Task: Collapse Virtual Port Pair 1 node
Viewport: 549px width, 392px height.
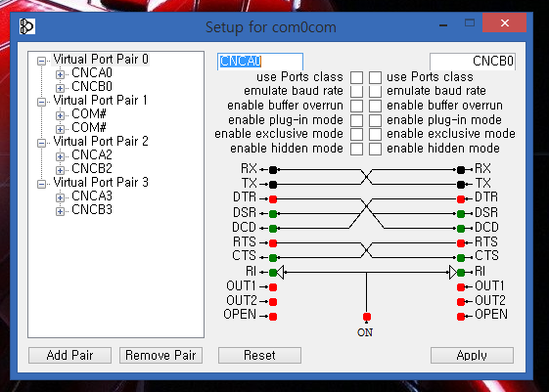Action: [41, 102]
